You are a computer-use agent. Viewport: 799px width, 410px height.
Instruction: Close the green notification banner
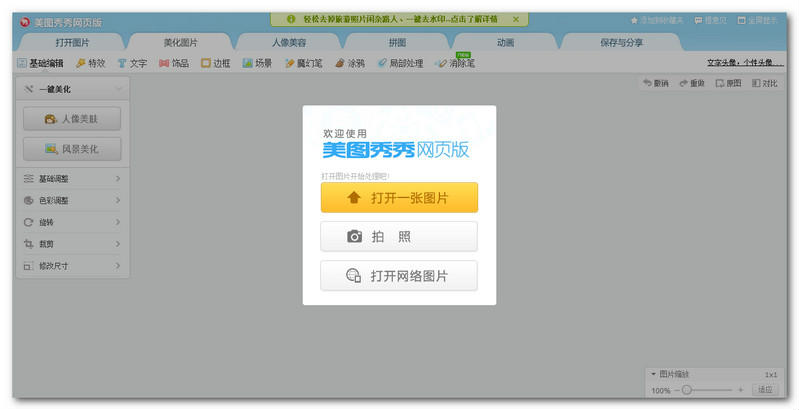coord(516,19)
